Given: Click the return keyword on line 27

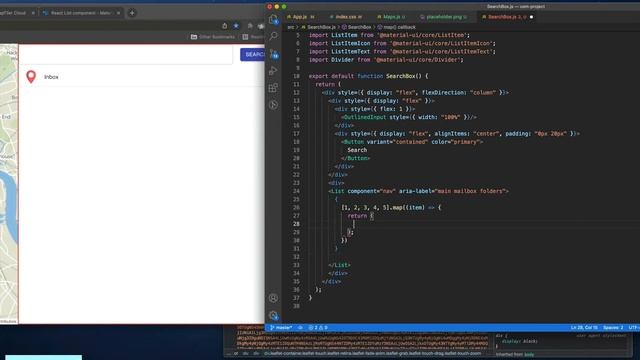Looking at the screenshot, I should coord(357,216).
